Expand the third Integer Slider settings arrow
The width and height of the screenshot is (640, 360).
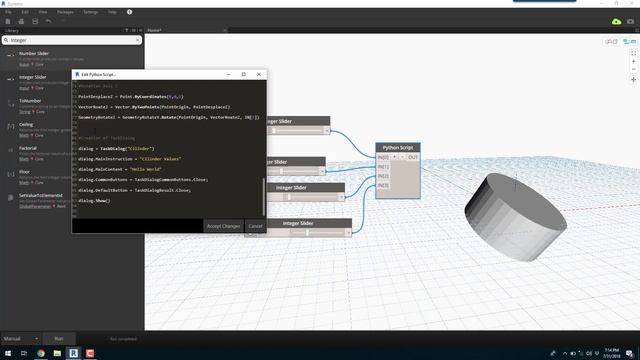[342, 197]
